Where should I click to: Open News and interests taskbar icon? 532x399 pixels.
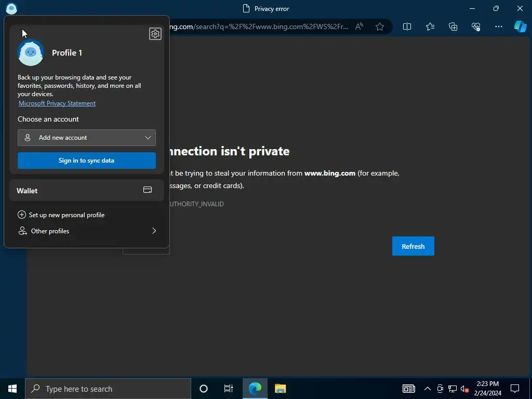408,389
